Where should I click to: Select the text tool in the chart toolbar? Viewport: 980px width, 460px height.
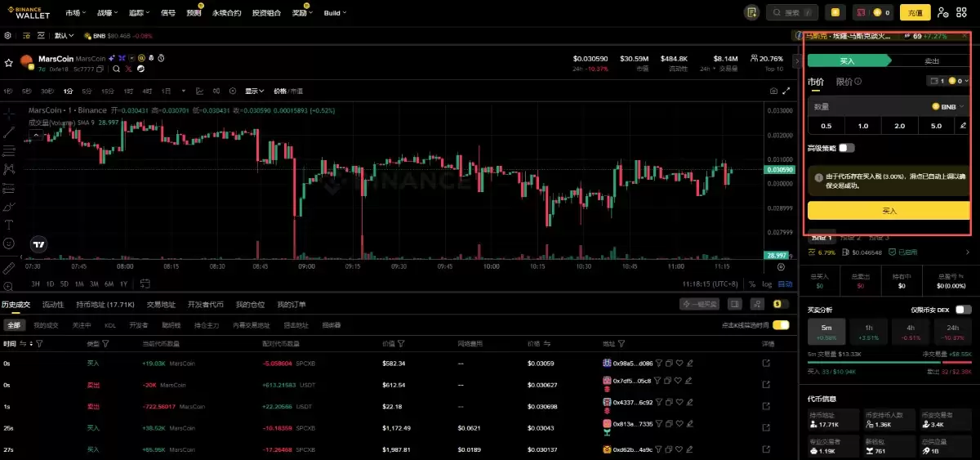pos(9,224)
